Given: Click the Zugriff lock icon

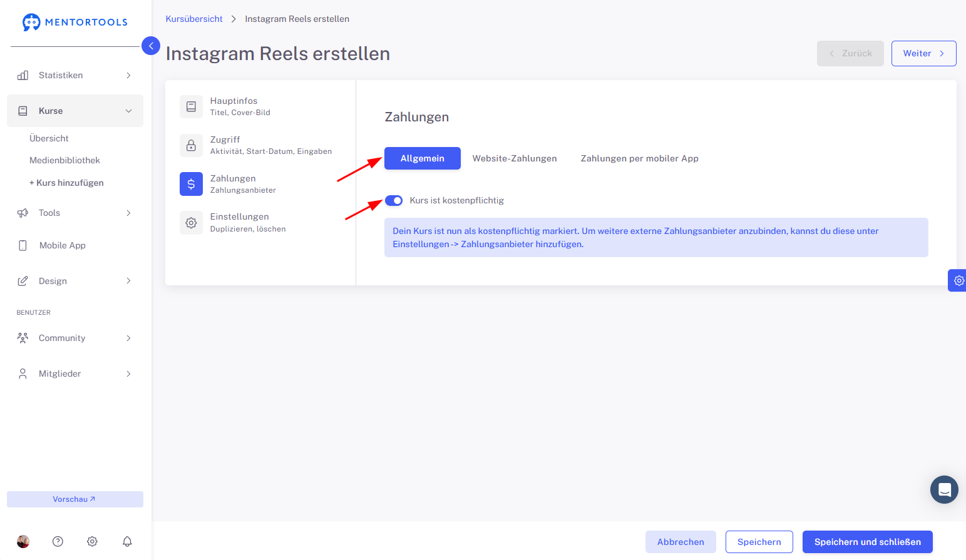Looking at the screenshot, I should point(191,145).
